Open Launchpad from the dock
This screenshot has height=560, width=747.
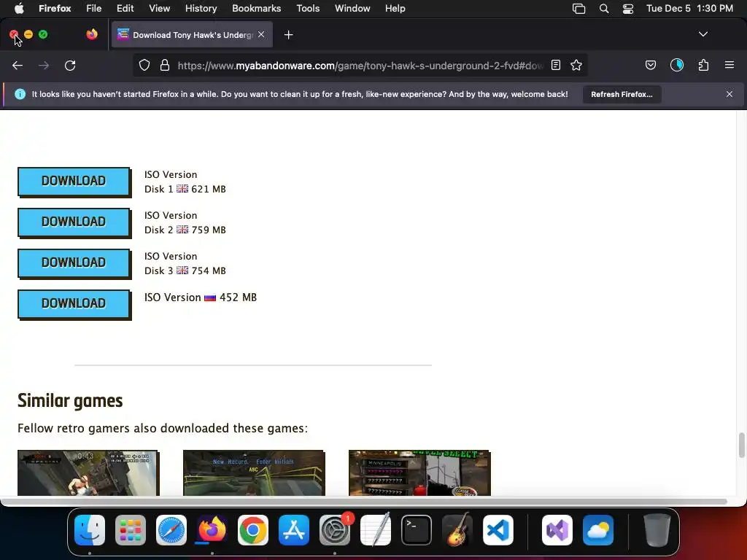(x=131, y=530)
